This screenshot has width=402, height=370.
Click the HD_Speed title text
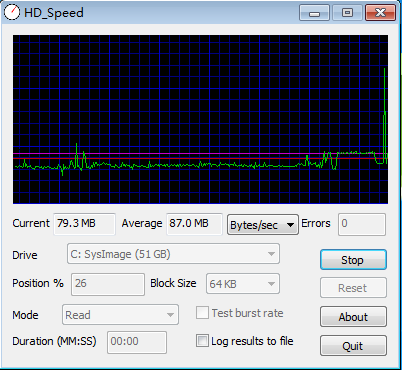(x=54, y=13)
